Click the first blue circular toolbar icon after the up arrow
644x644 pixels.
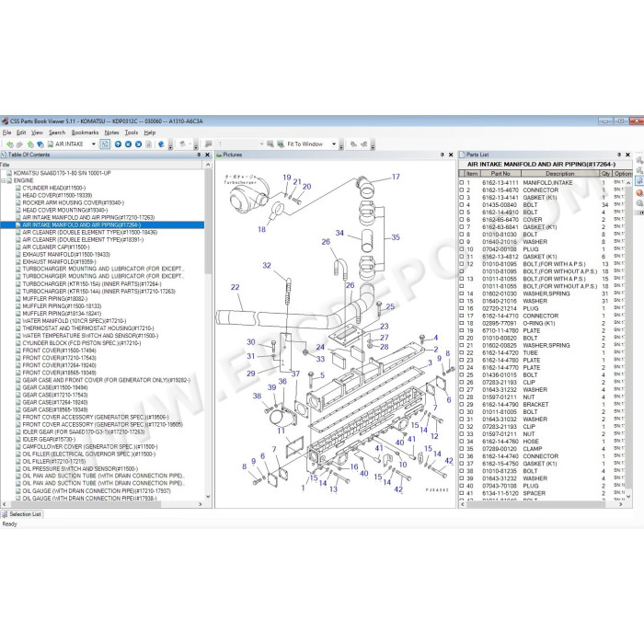[x=128, y=144]
